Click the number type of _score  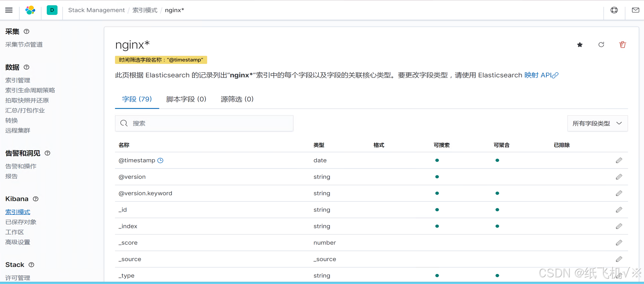(325, 243)
